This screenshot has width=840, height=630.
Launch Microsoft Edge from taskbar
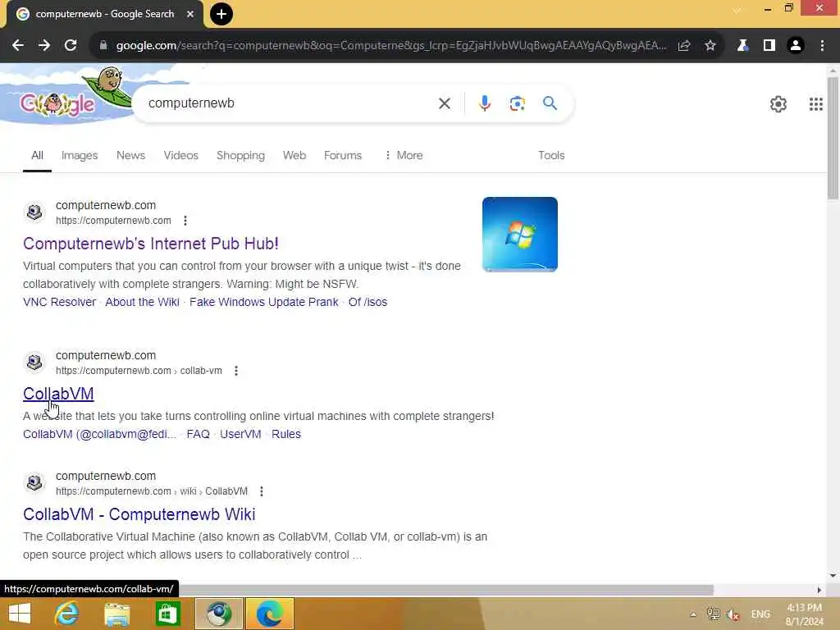(x=270, y=614)
